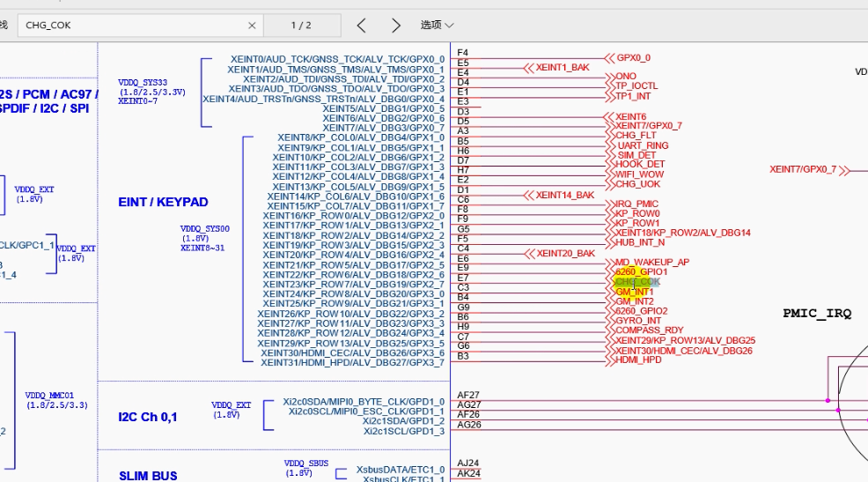Click the XEINT7/GPX0_7 label near PMIC_IRQ
The height and width of the screenshot is (482, 868).
(803, 169)
